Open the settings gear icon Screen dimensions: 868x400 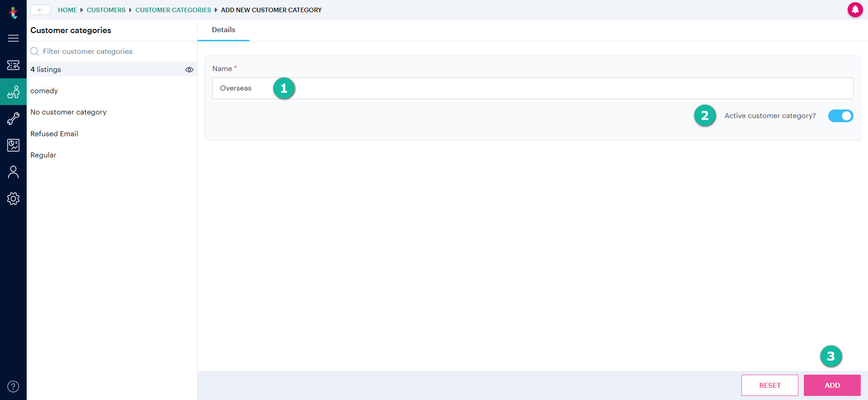click(14, 199)
